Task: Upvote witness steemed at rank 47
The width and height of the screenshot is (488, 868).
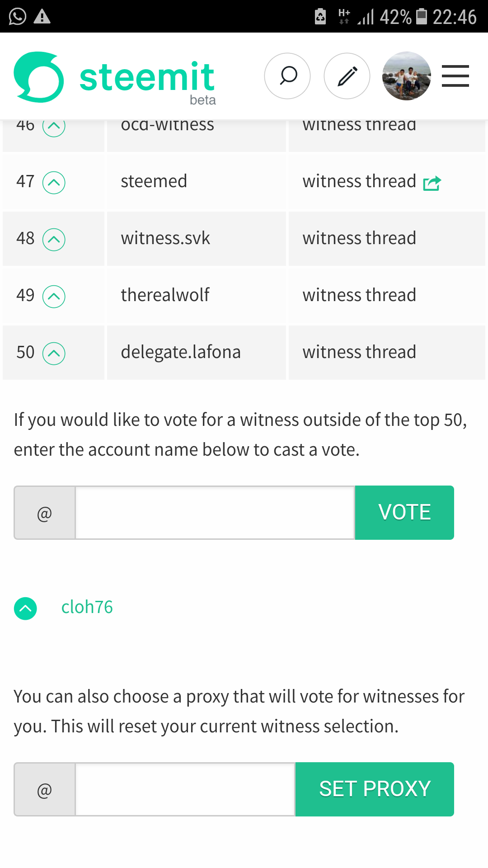Action: 54,183
